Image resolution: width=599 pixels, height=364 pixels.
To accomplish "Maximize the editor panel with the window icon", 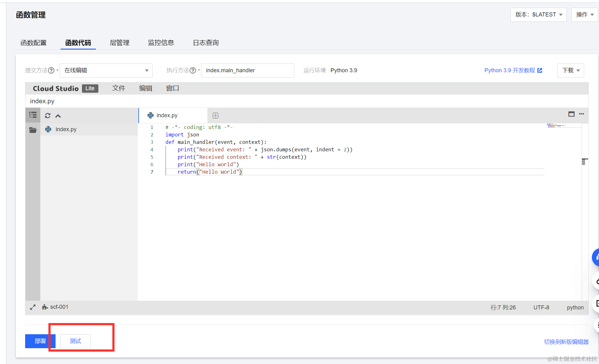I will [x=571, y=114].
